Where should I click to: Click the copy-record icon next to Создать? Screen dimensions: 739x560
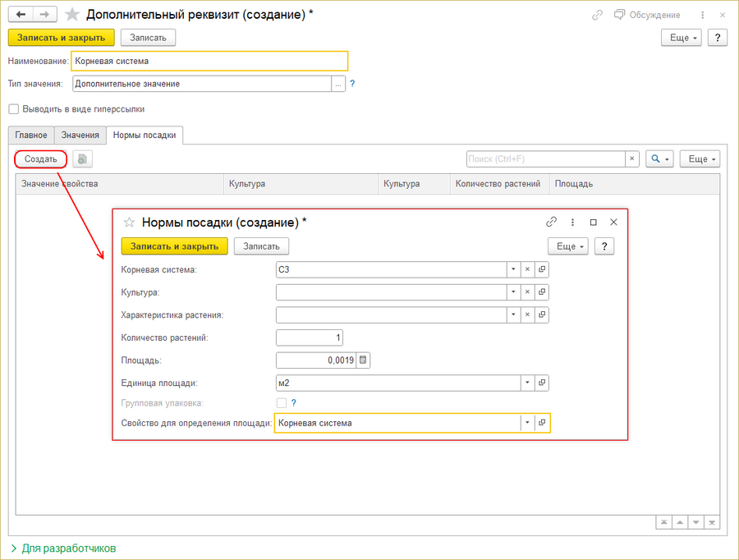[82, 159]
